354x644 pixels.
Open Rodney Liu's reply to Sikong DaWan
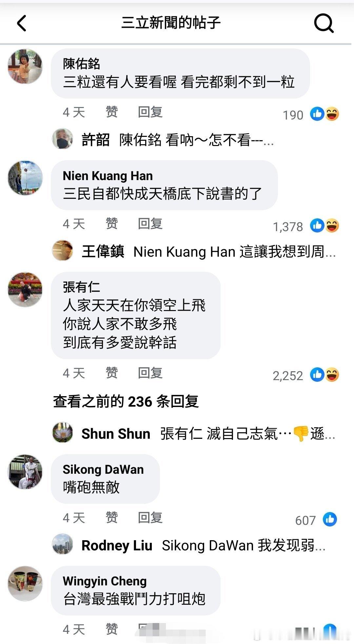189,545
